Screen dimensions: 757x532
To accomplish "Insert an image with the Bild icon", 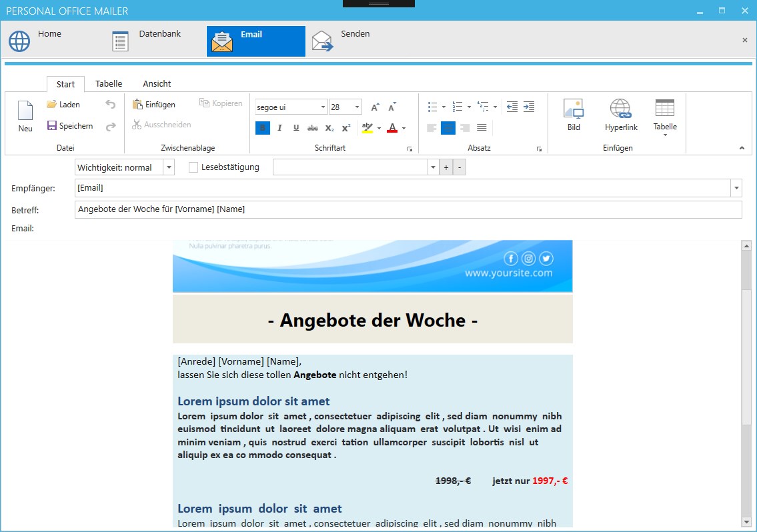I will coord(574,115).
